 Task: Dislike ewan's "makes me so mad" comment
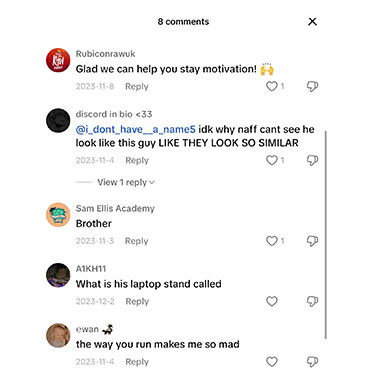tap(312, 362)
